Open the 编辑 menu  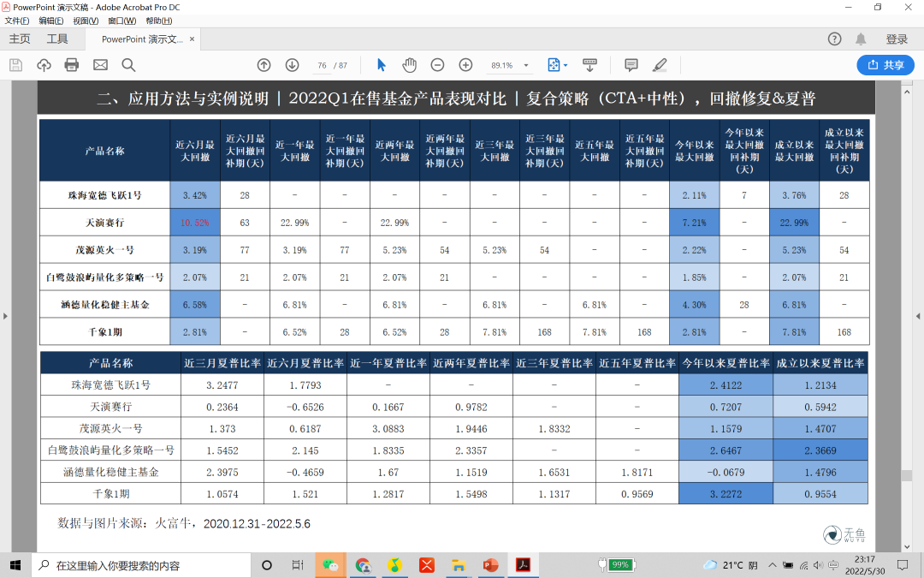tap(50, 21)
